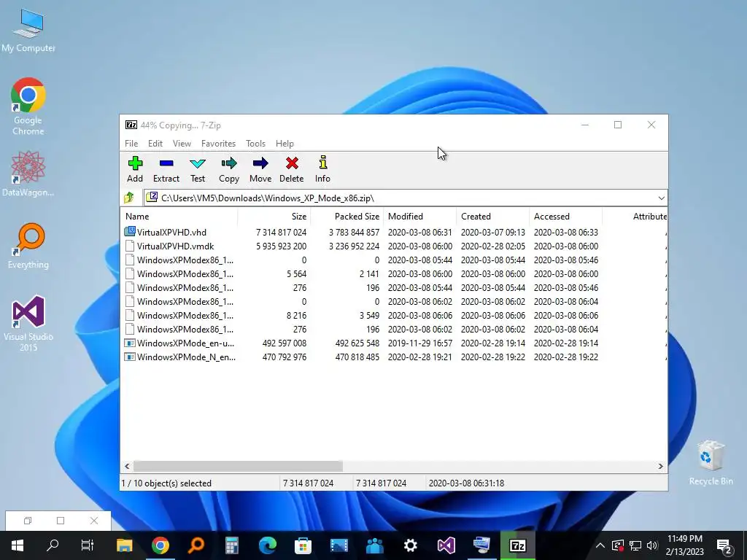Open Google Chrome desktop shortcut
747x560 pixels.
[28, 106]
